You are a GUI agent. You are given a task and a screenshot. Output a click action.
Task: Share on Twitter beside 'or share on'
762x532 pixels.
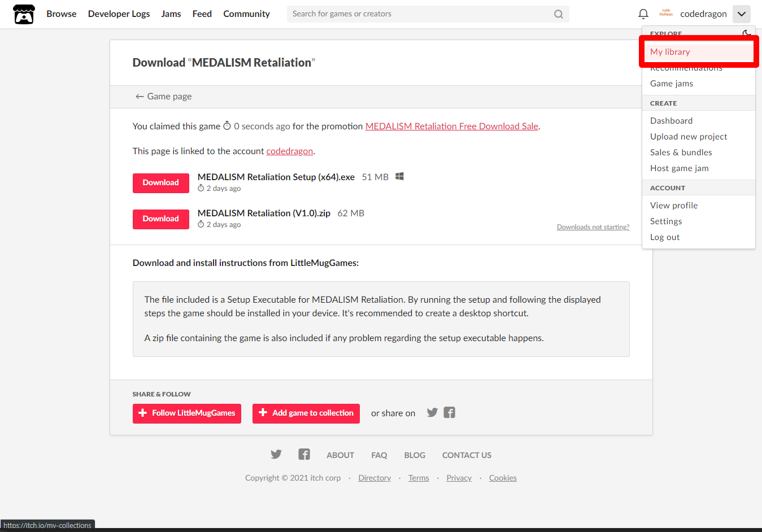pyautogui.click(x=432, y=412)
